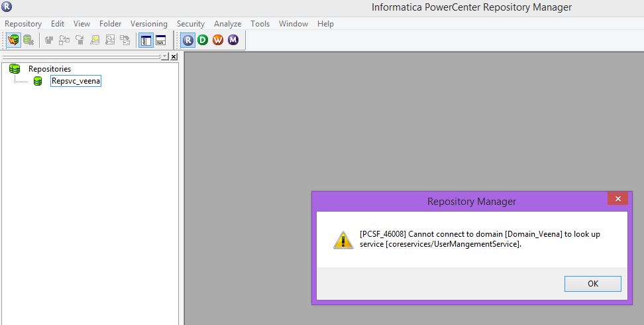Toggle the Output window view icon
The image size is (644, 325).
[x=160, y=40]
